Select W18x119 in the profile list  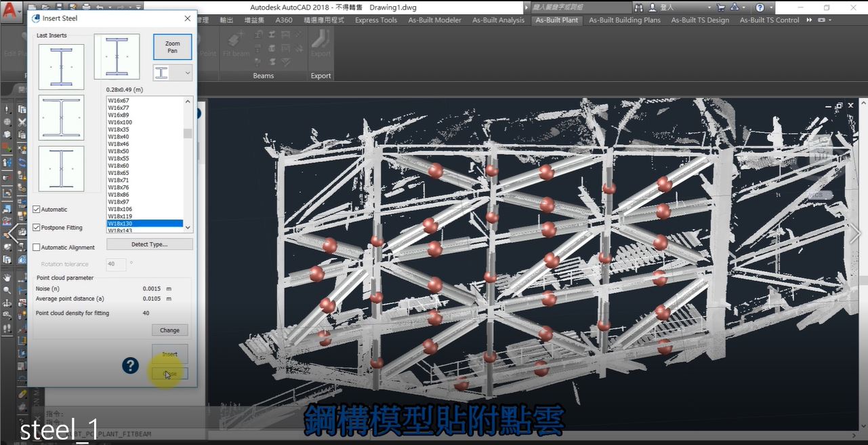[145, 216]
